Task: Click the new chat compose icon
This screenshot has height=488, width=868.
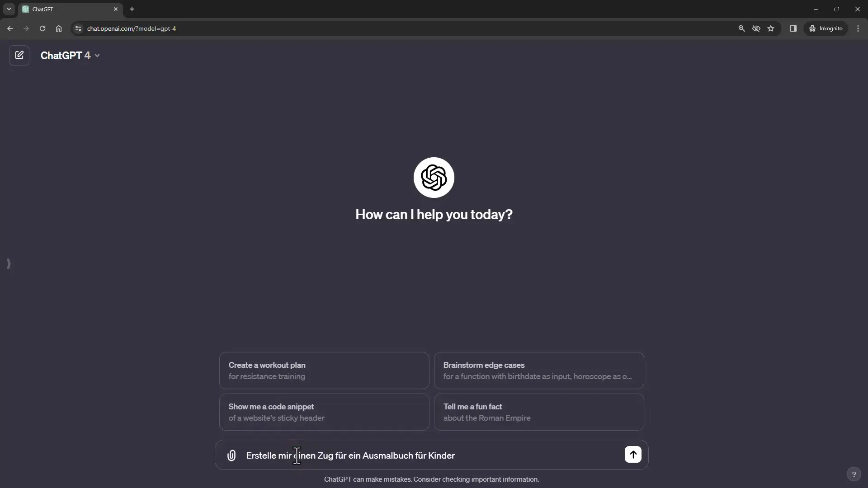Action: [19, 55]
